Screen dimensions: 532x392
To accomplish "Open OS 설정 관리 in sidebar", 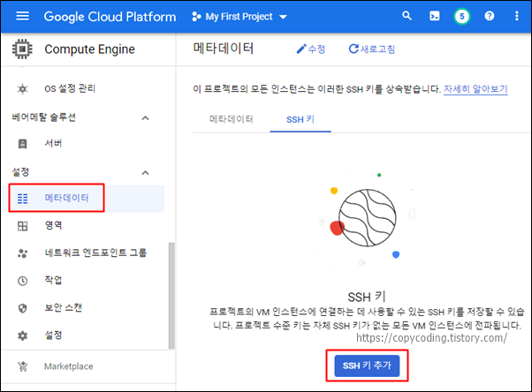I will click(70, 88).
